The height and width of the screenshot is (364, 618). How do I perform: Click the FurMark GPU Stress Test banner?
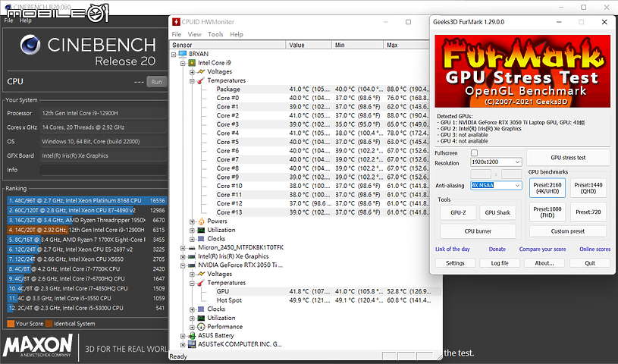point(522,71)
